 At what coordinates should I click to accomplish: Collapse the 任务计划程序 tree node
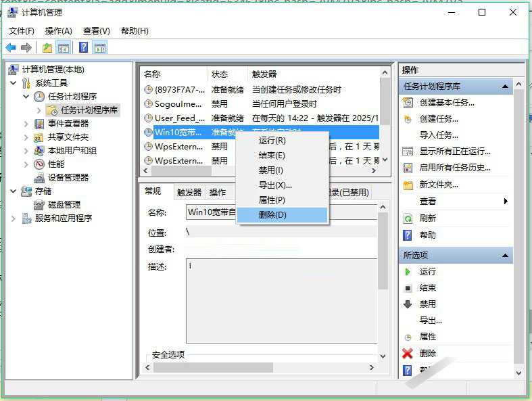tap(26, 97)
